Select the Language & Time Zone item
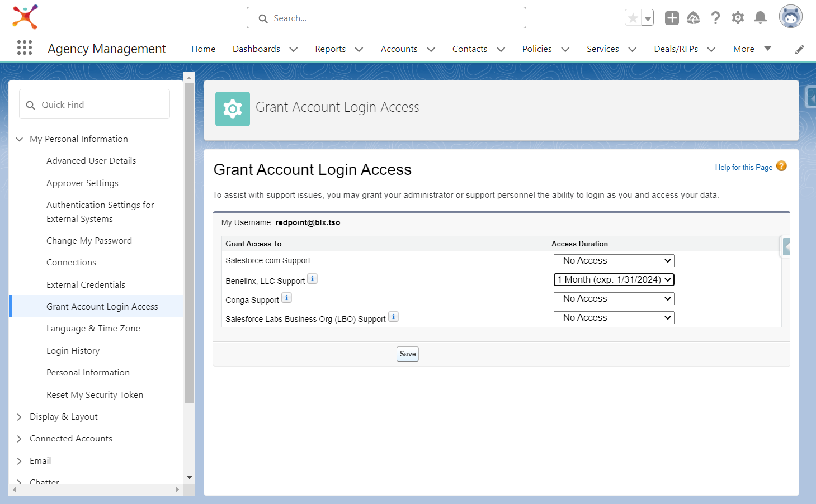The image size is (816, 504). pyautogui.click(x=93, y=329)
